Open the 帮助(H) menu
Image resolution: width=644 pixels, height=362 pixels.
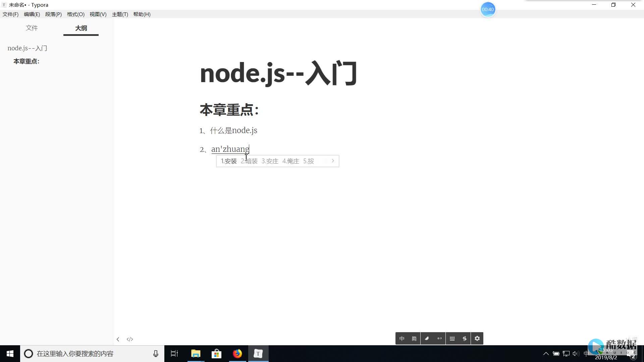click(142, 14)
